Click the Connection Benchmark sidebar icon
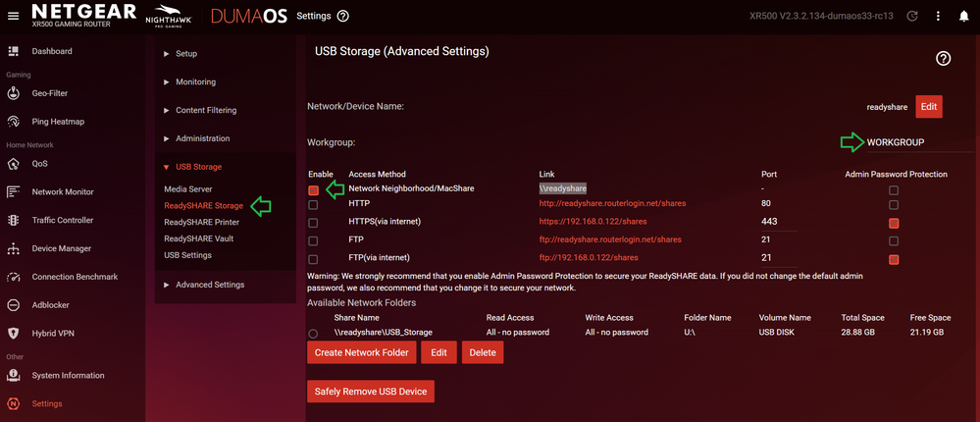Image resolution: width=980 pixels, height=422 pixels. click(13, 277)
